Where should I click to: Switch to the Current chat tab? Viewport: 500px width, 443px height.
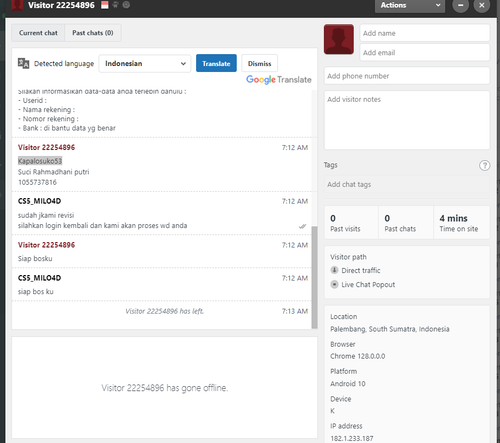click(x=38, y=33)
